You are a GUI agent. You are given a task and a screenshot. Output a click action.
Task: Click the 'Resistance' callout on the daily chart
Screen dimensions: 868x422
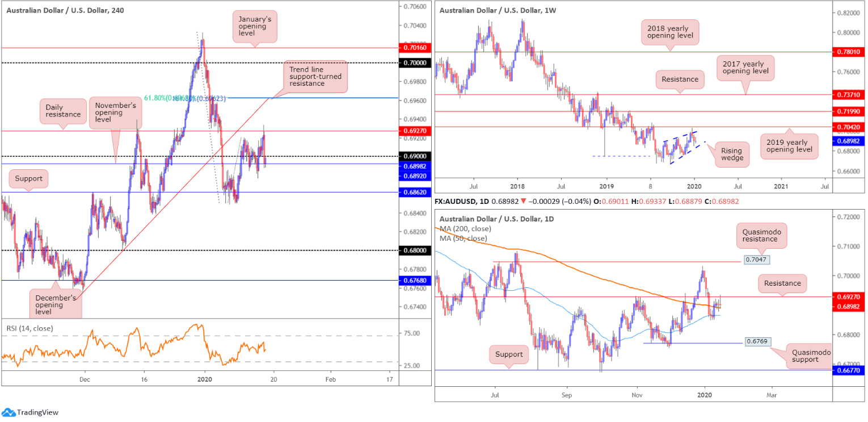coord(782,283)
